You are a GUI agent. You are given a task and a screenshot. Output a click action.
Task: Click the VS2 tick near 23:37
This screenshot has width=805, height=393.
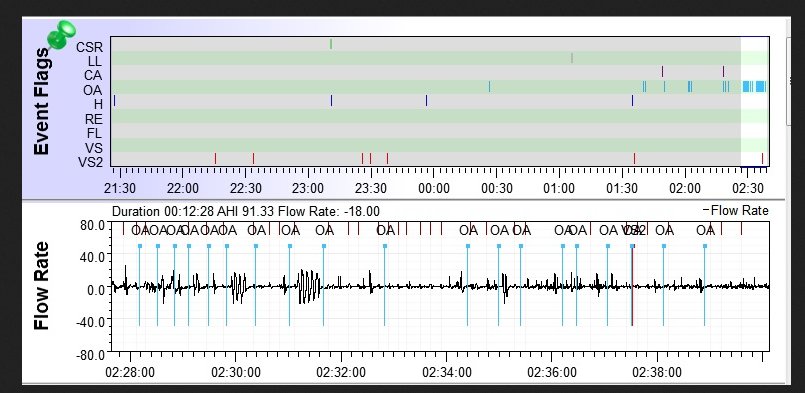click(x=387, y=158)
